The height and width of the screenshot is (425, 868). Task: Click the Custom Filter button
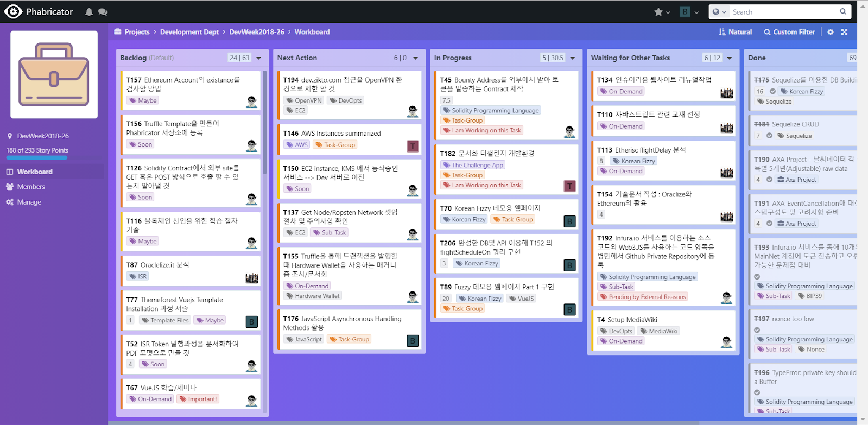(x=789, y=32)
